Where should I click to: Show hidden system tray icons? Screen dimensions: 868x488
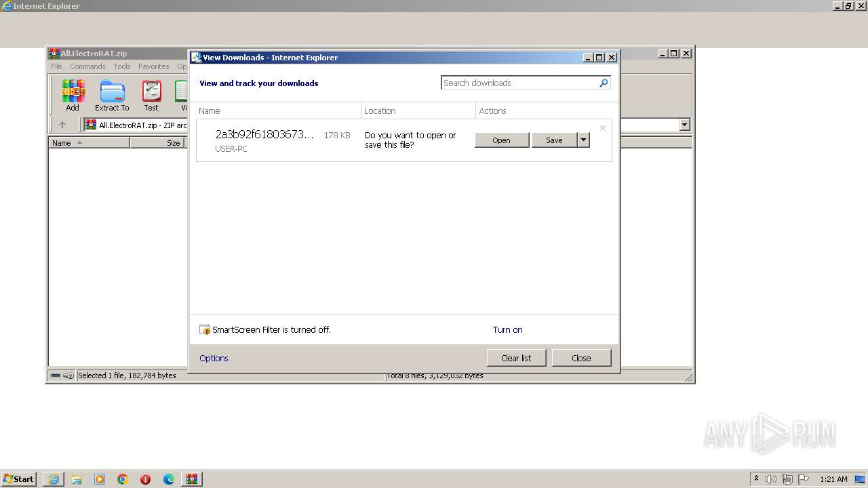[x=757, y=479]
